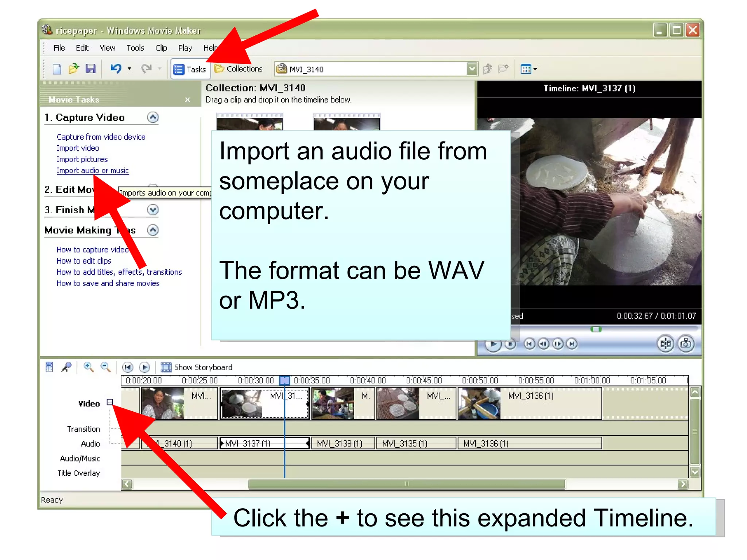Play the timeline
This screenshot has height=560, width=747.
pos(145,367)
